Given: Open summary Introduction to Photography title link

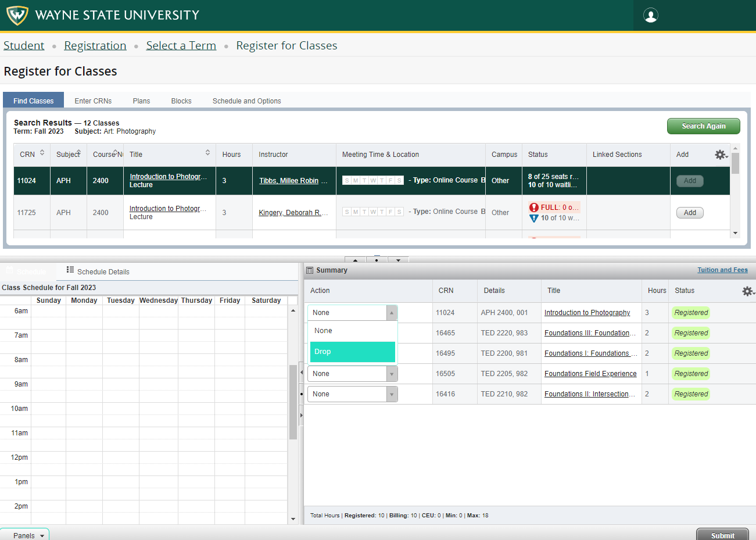Looking at the screenshot, I should 587,313.
